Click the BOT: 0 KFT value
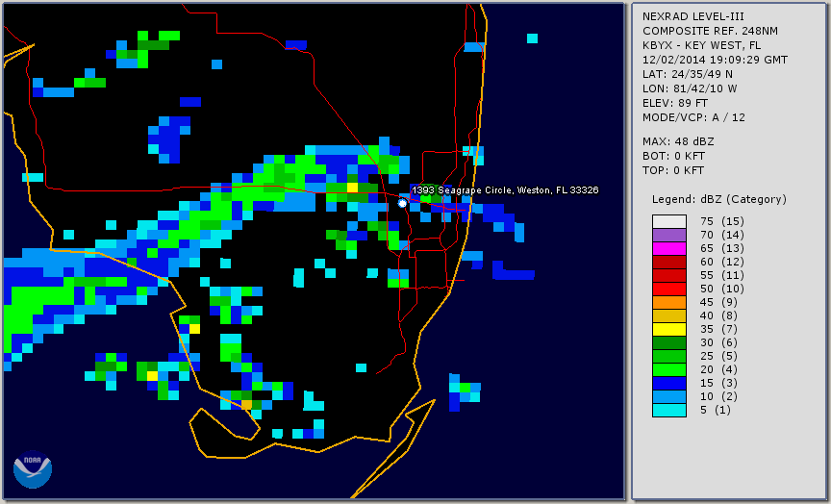Viewport: 831px width, 504px height. (x=673, y=156)
